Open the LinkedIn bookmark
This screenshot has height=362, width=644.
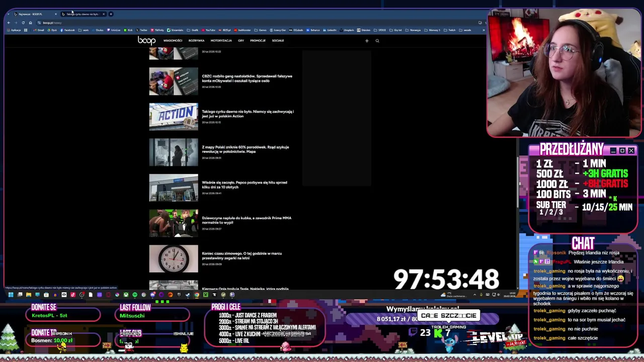click(x=330, y=30)
